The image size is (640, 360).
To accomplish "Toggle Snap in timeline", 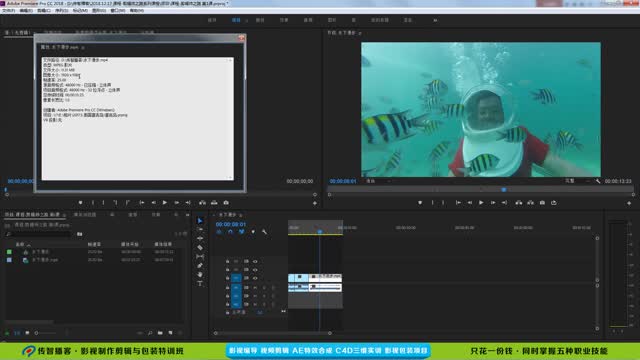I will [230, 232].
